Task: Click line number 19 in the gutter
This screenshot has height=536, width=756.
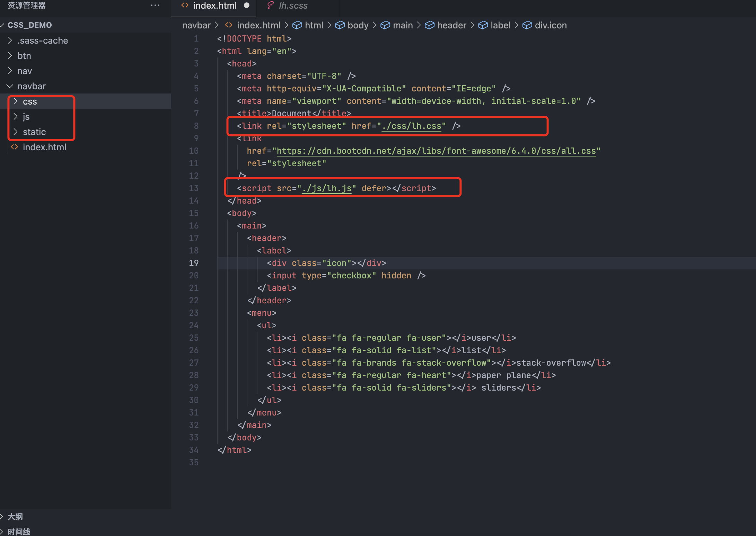Action: (194, 263)
